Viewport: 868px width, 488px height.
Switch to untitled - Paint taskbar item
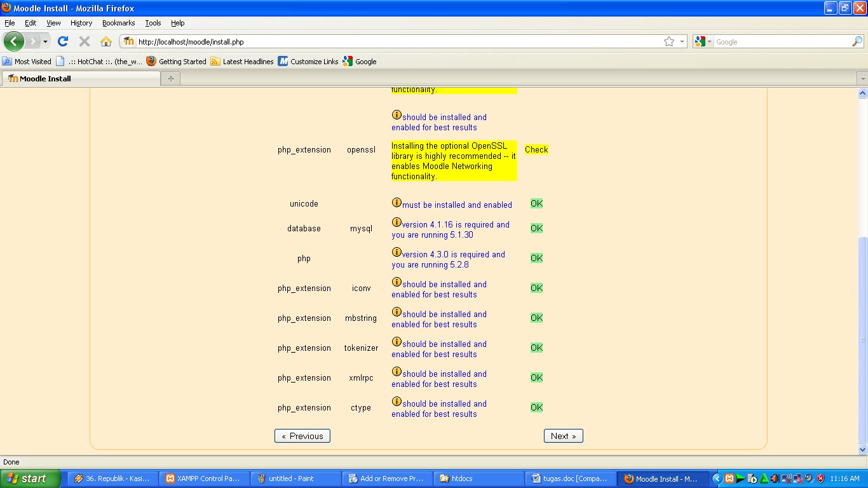tap(296, 478)
